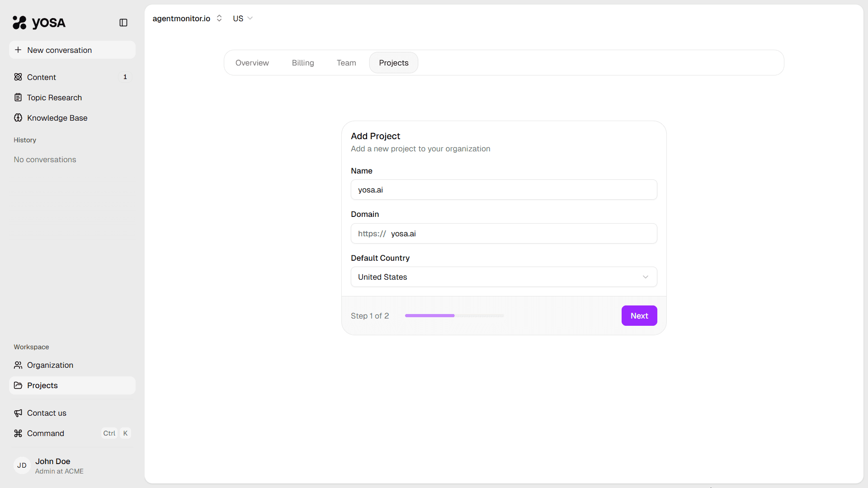Screen dimensions: 868x488
Task: Click the Ctrl shortcut key chip
Action: (x=109, y=433)
